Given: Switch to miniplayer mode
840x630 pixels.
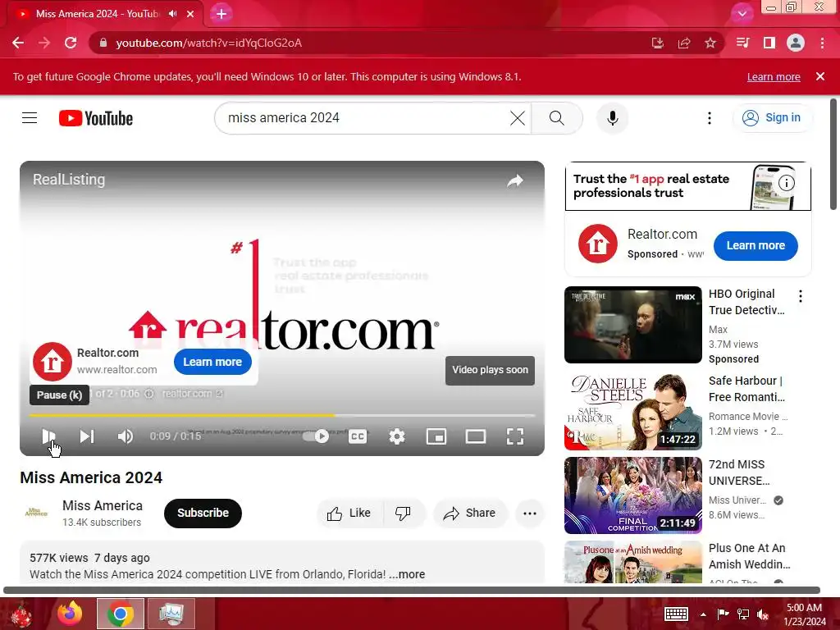Looking at the screenshot, I should [436, 436].
